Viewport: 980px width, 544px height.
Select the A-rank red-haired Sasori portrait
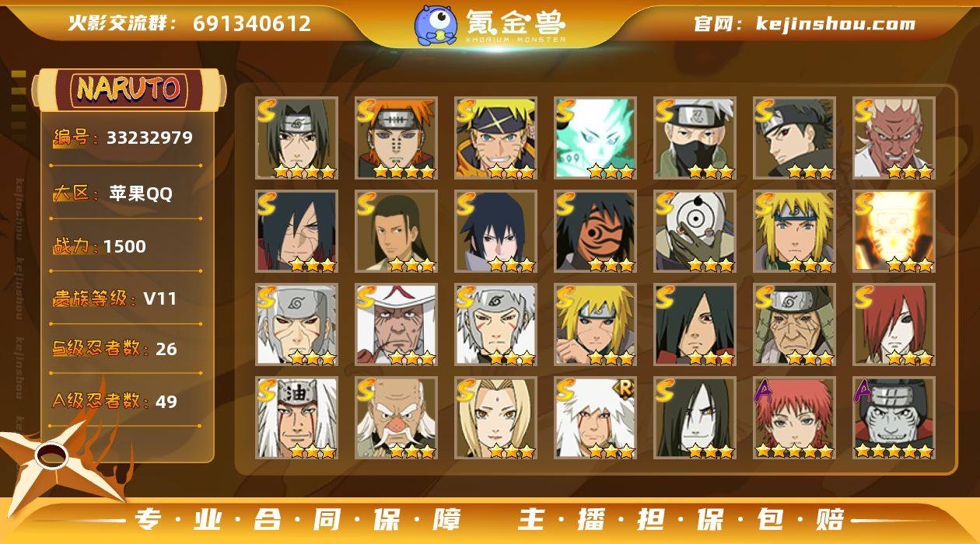point(795,418)
